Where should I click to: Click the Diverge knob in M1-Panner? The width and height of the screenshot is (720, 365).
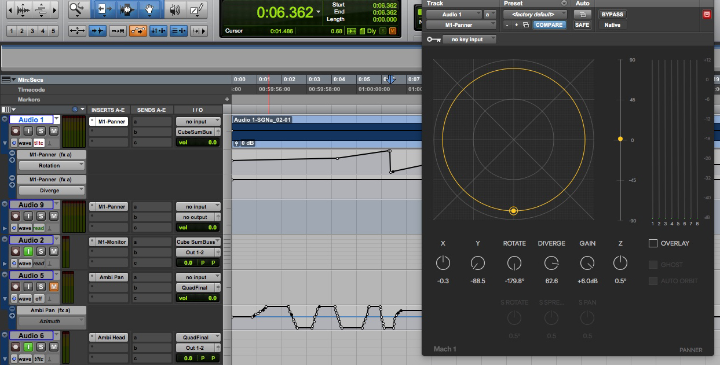pos(551,263)
